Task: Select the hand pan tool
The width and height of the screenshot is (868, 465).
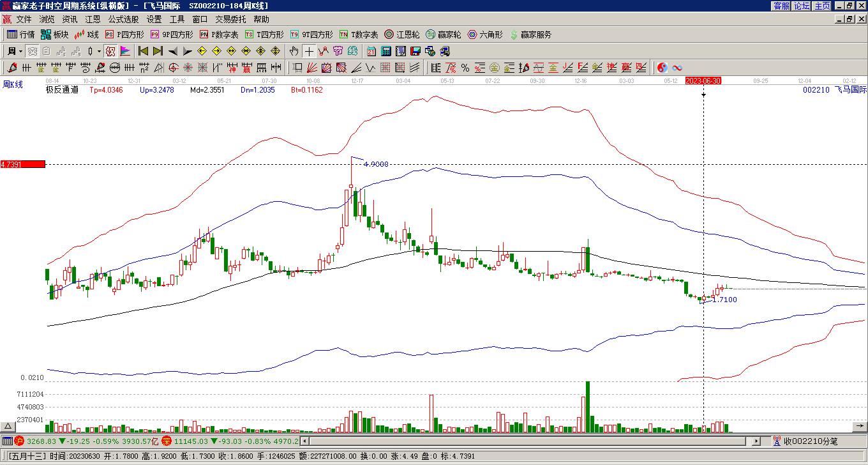Action: (294, 51)
